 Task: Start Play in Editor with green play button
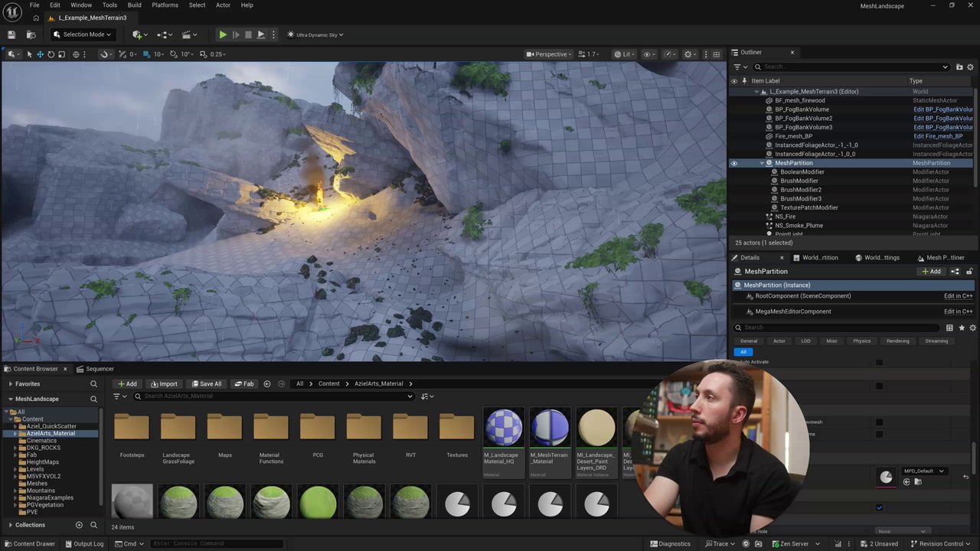click(223, 34)
